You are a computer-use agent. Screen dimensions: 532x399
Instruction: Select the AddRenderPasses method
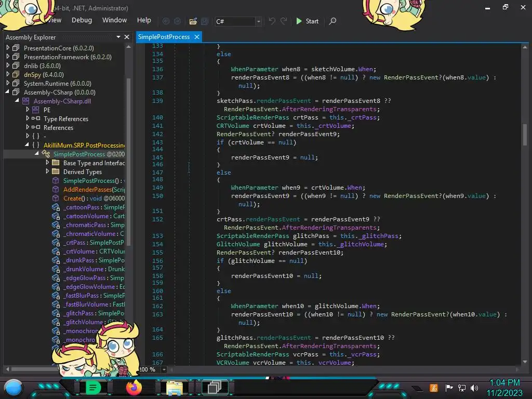pyautogui.click(x=94, y=189)
